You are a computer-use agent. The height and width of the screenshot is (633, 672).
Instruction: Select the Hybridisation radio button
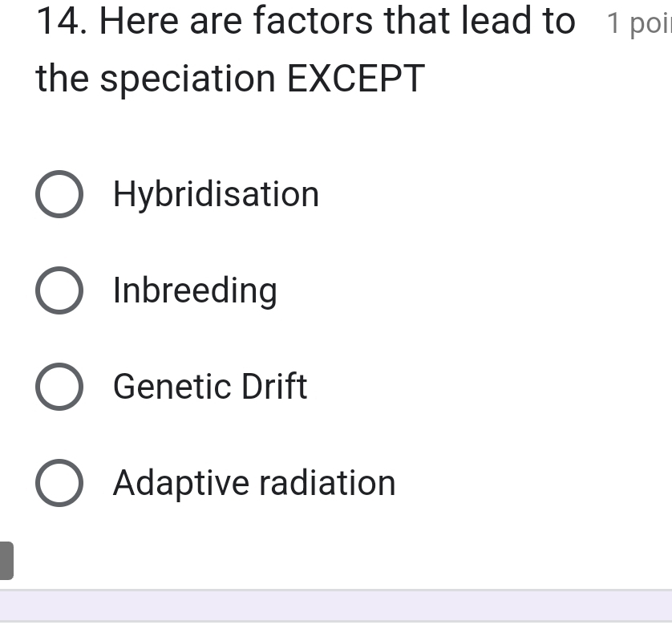(x=59, y=195)
